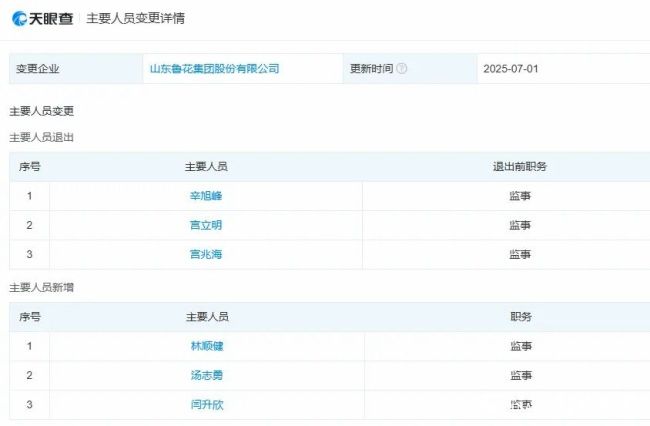
Task: Click 序号 header in 退出 table
Action: pos(29,167)
